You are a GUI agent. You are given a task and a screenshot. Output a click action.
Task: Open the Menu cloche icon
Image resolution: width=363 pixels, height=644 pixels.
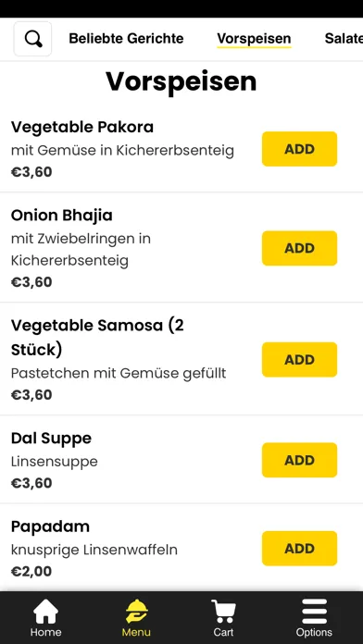pyautogui.click(x=136, y=612)
